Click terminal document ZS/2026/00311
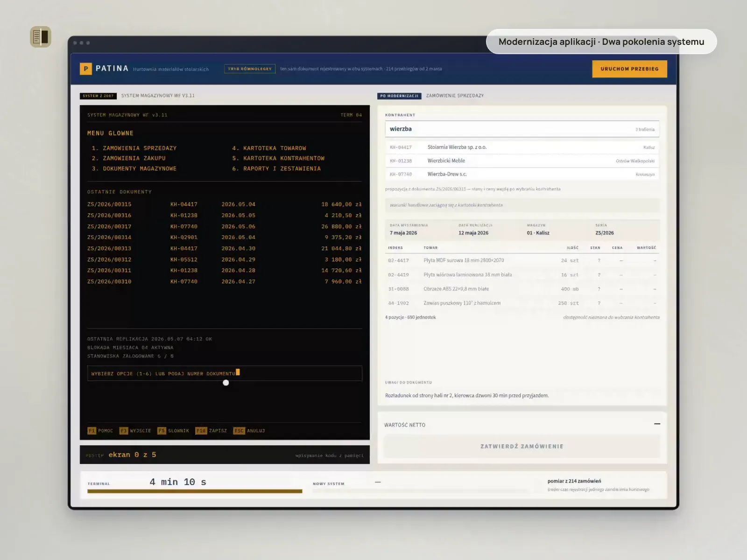The height and width of the screenshot is (560, 747). coord(225,271)
